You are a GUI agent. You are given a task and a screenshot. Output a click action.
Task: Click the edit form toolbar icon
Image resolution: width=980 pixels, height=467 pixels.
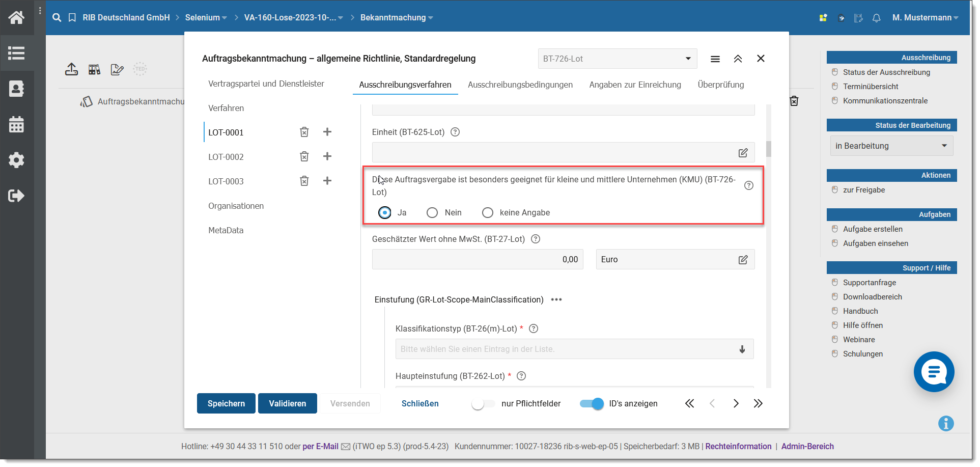[x=117, y=69]
